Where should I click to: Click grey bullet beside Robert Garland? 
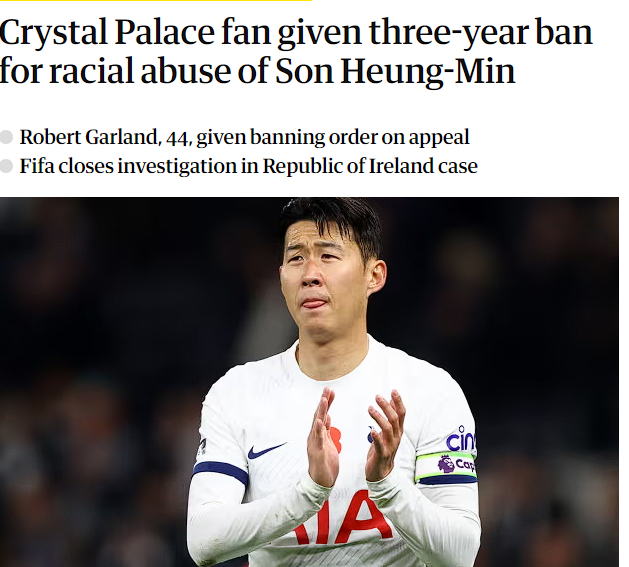tap(7, 138)
